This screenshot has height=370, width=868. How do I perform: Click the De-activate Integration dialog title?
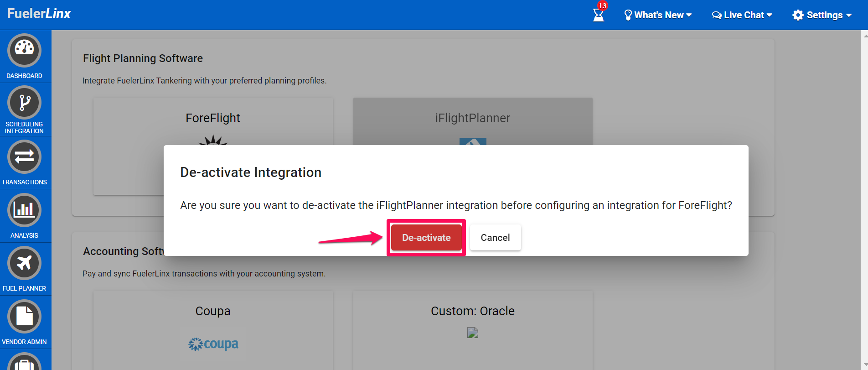point(251,172)
